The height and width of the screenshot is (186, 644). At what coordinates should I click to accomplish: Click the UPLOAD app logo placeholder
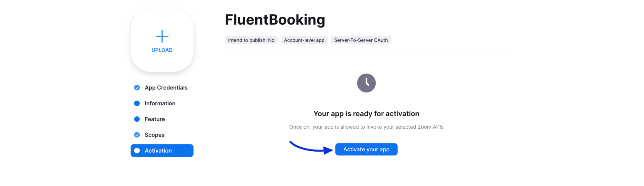162,40
